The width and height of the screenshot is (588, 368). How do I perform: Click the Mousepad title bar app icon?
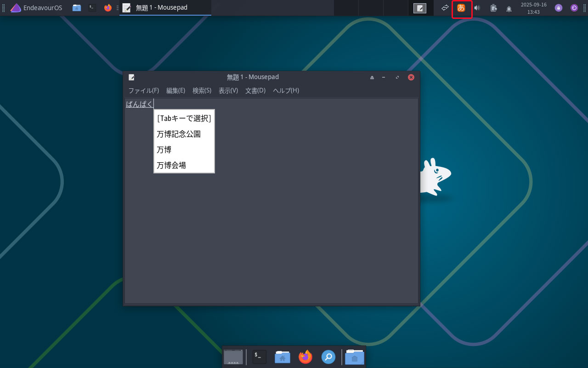point(131,77)
